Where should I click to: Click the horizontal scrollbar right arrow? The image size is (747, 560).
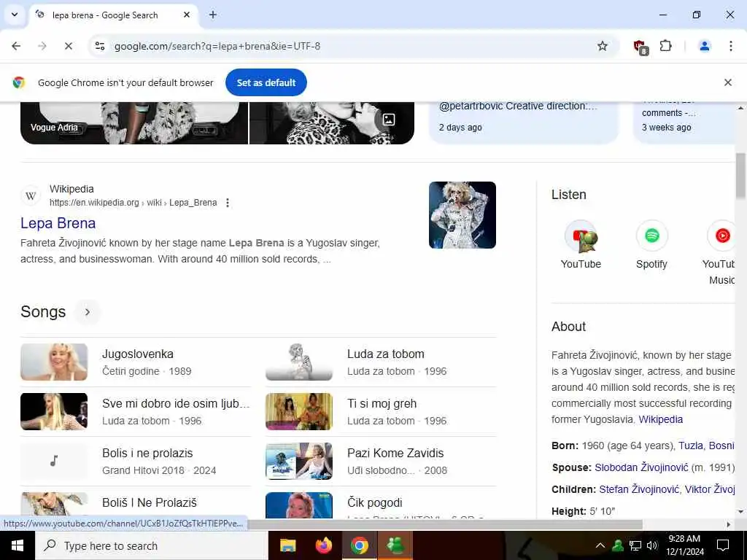(729, 524)
